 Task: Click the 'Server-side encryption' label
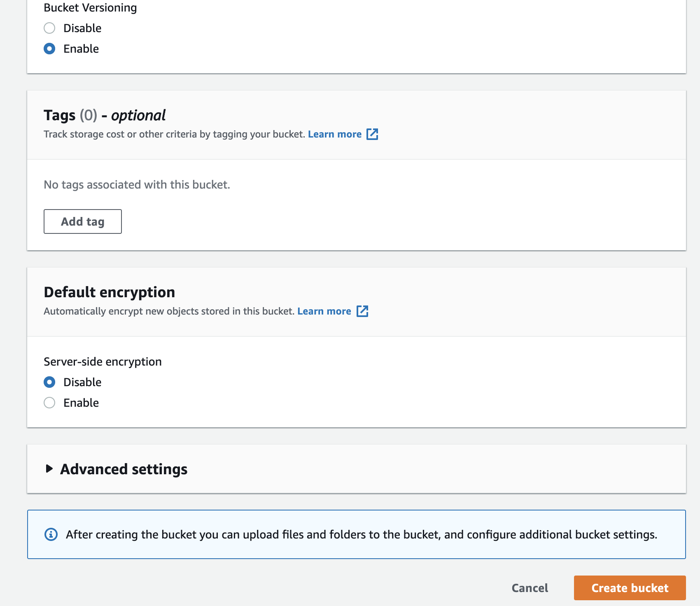point(103,361)
